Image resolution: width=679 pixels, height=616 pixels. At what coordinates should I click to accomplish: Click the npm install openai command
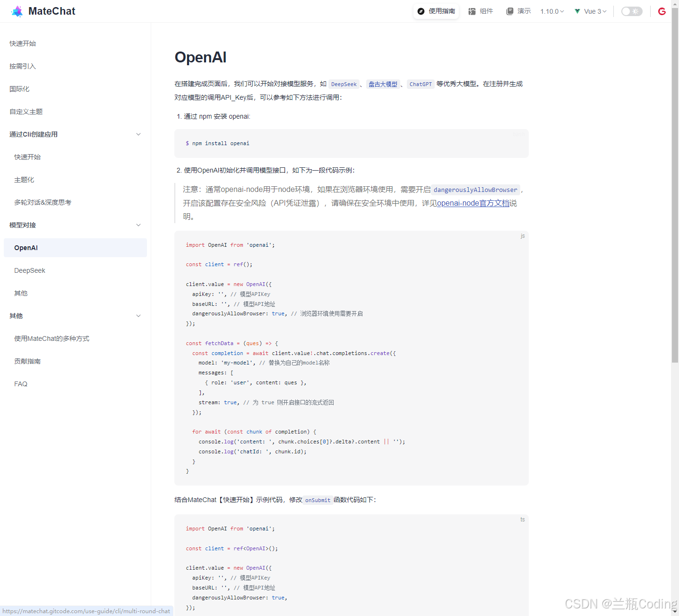(x=221, y=143)
